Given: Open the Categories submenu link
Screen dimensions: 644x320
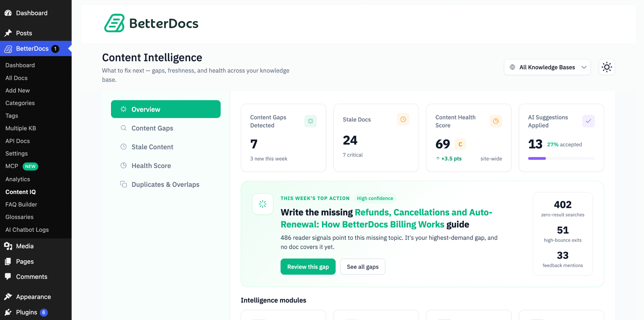Looking at the screenshot, I should coord(20,103).
